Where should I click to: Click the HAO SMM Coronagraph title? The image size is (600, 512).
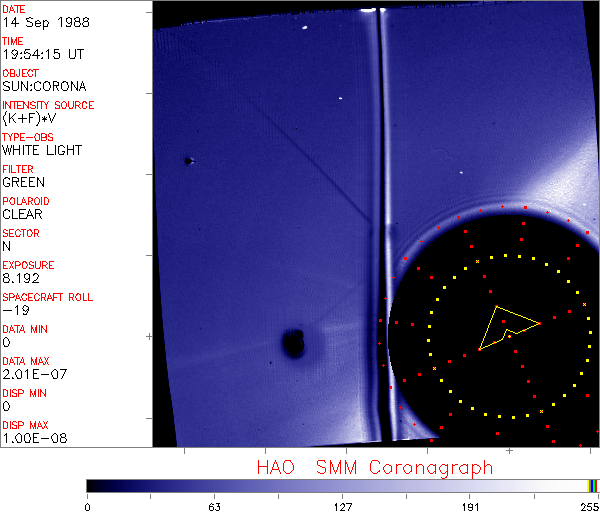(x=375, y=468)
